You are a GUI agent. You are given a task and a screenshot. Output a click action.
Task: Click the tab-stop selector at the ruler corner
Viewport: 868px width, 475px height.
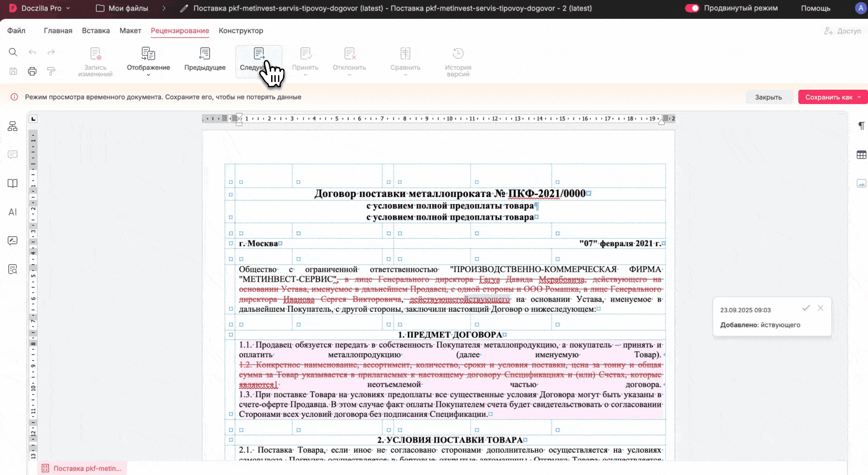click(x=33, y=119)
